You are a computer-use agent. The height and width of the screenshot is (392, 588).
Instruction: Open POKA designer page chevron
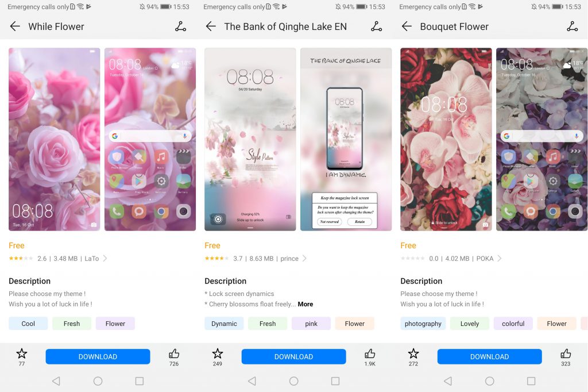coord(500,258)
